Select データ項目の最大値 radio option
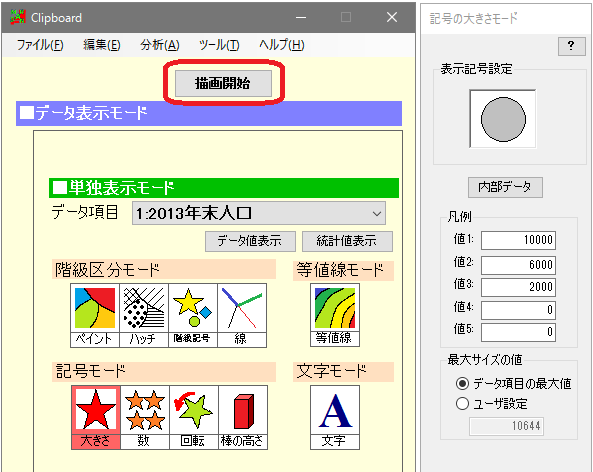This screenshot has height=472, width=593. coord(513,384)
